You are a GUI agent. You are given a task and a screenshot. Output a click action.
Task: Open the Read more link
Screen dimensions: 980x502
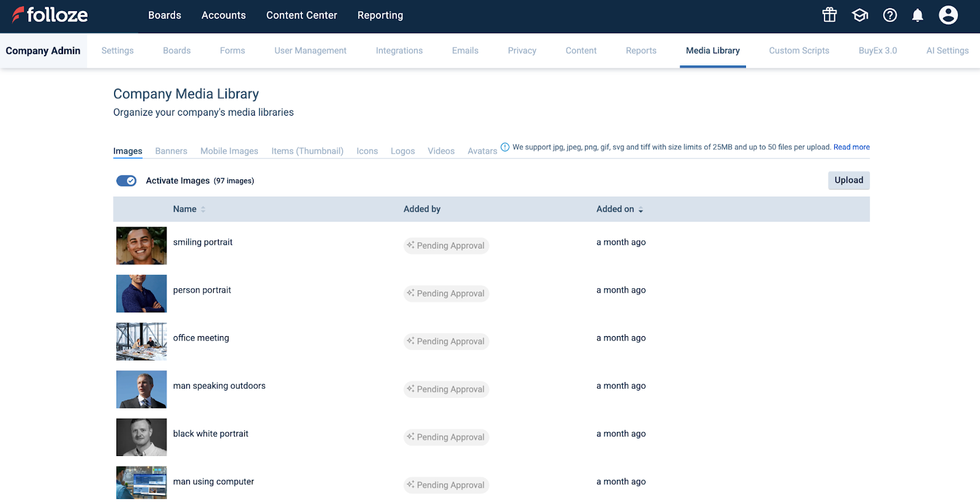(x=851, y=147)
